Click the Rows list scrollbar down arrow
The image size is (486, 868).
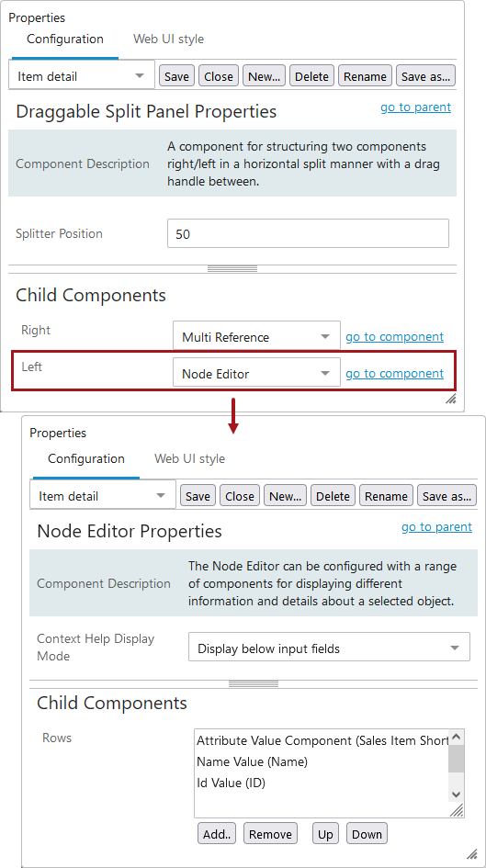456,795
